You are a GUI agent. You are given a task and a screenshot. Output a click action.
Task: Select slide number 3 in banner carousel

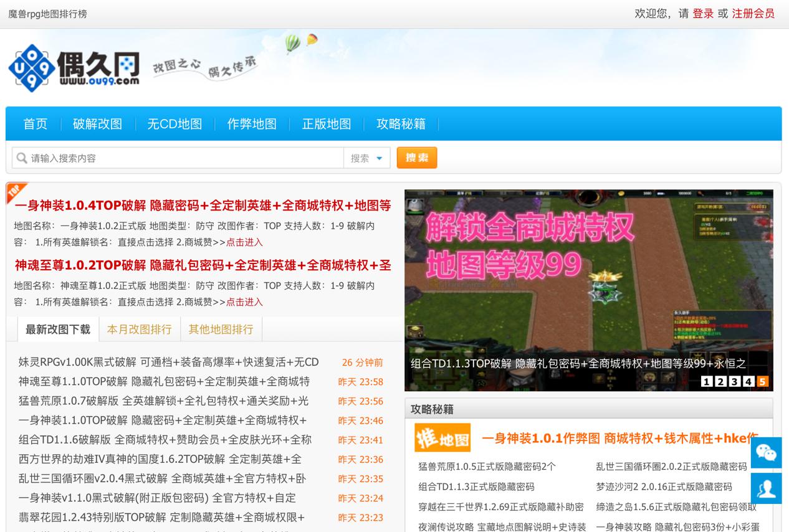point(734,381)
